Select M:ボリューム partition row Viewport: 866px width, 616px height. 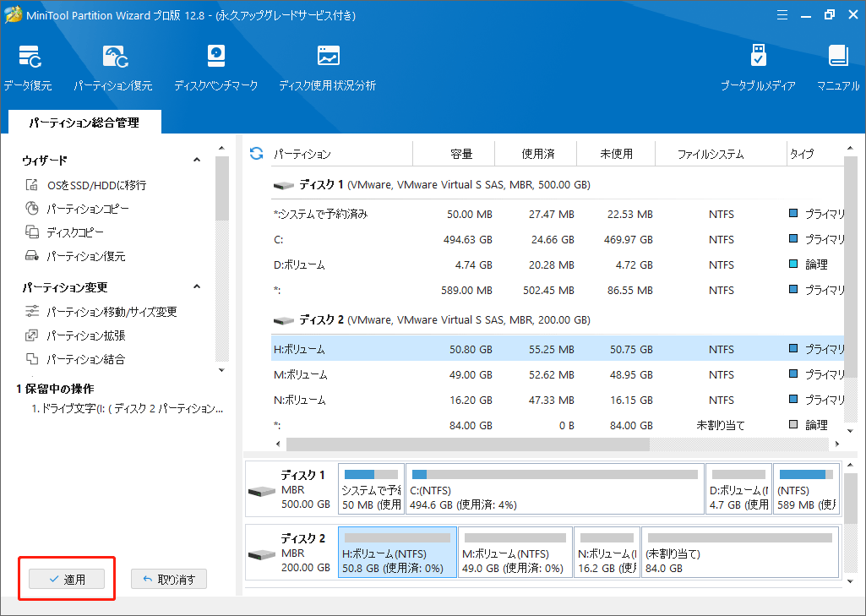pos(558,374)
